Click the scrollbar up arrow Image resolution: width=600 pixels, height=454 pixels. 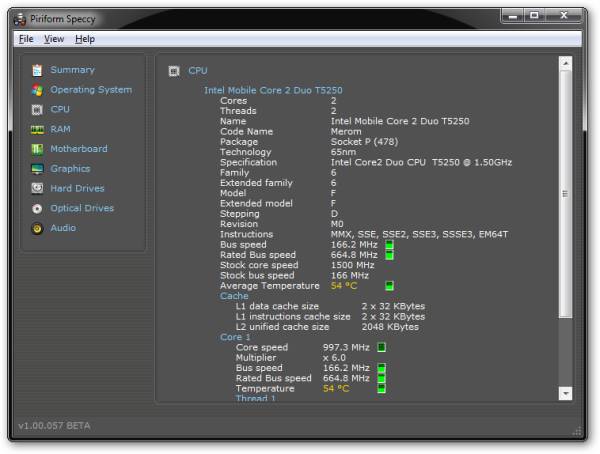(x=566, y=63)
